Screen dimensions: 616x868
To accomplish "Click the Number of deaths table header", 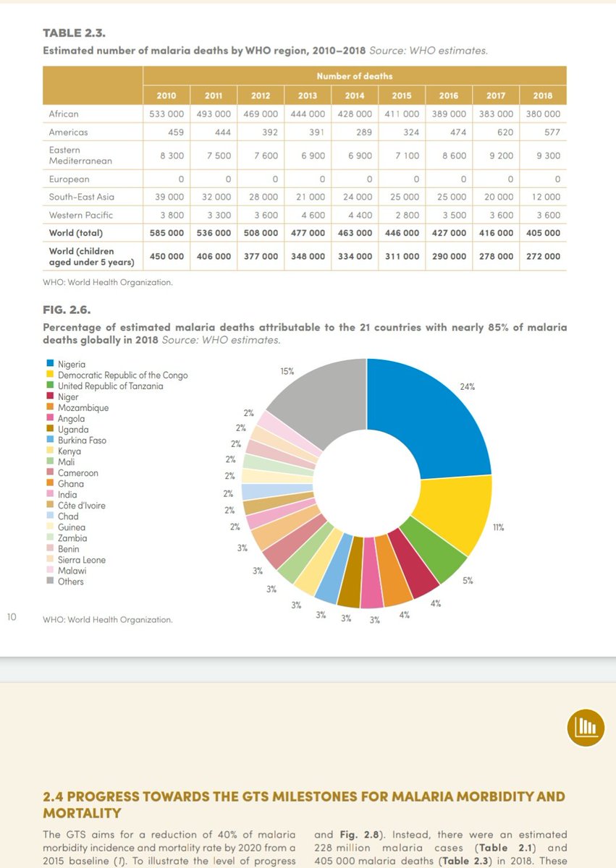I will point(355,76).
